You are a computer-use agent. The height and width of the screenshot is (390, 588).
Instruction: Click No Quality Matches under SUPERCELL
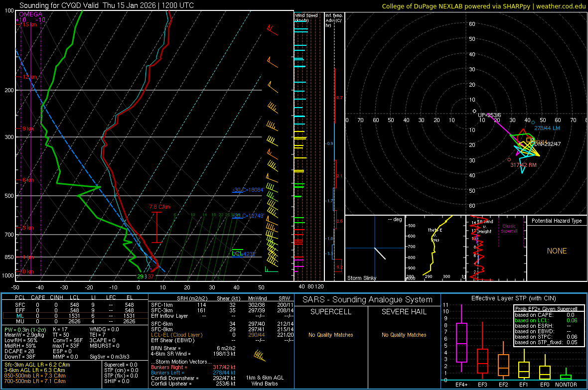tap(331, 335)
